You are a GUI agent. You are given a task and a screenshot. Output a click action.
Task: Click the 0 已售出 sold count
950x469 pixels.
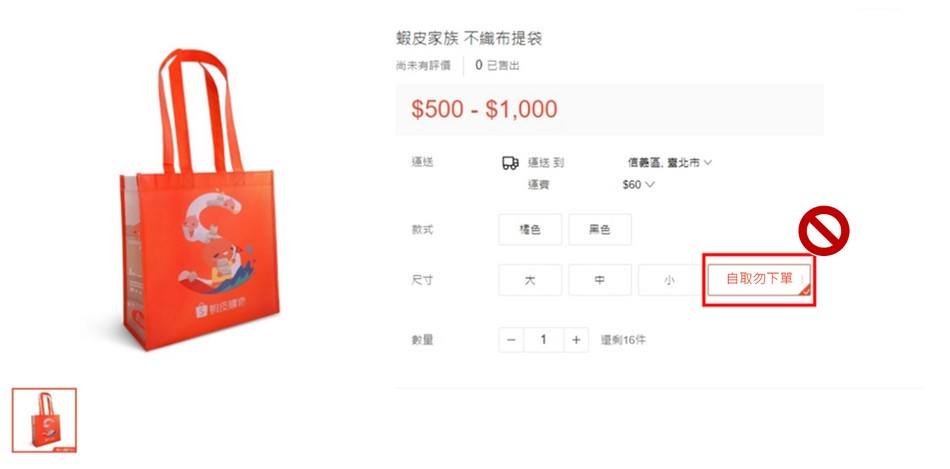[497, 65]
